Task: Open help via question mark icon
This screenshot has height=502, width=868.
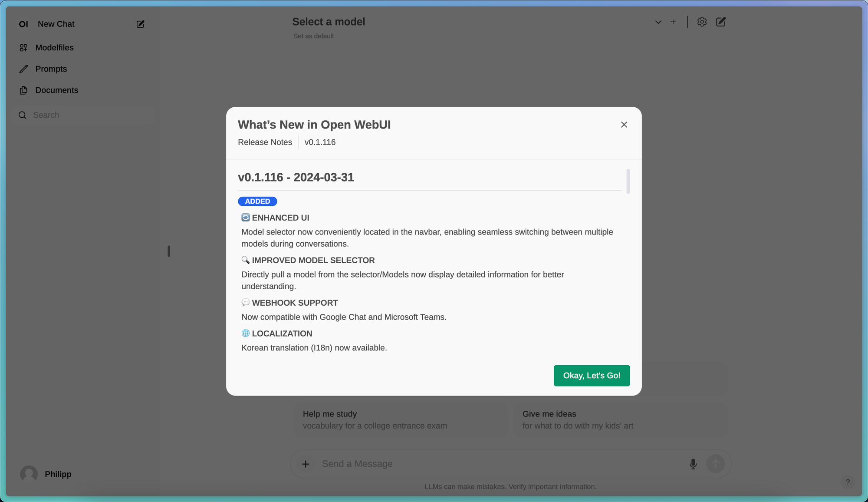Action: pyautogui.click(x=848, y=482)
